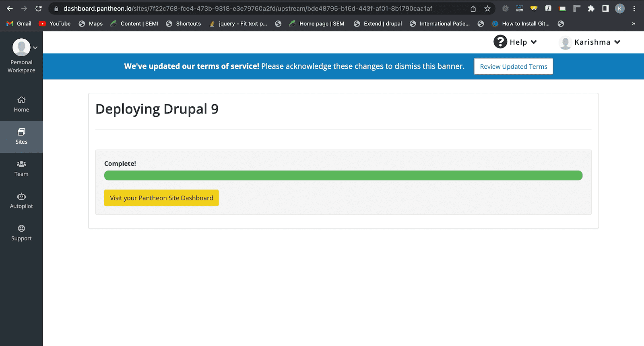Open Autopilot in sidebar
Viewport: 644px width, 346px height.
point(21,201)
